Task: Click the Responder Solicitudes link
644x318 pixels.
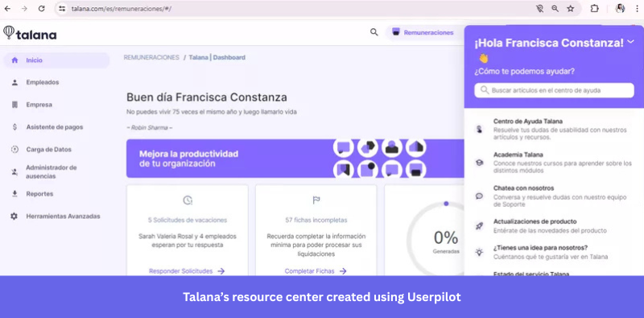Action: coord(187,271)
